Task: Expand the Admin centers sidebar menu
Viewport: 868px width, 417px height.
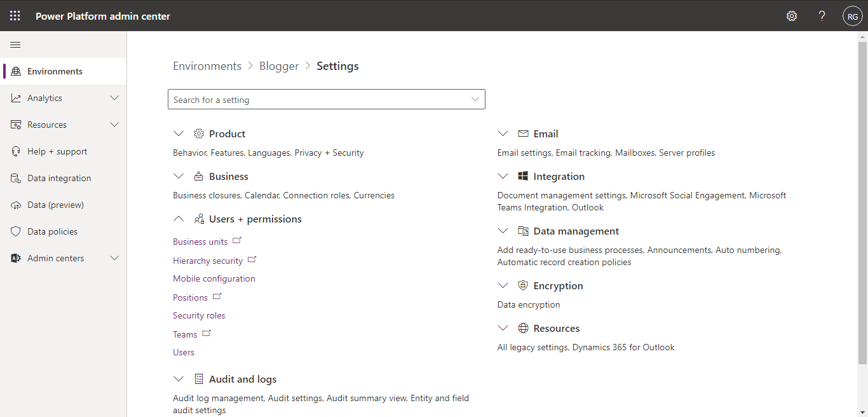Action: pos(114,257)
